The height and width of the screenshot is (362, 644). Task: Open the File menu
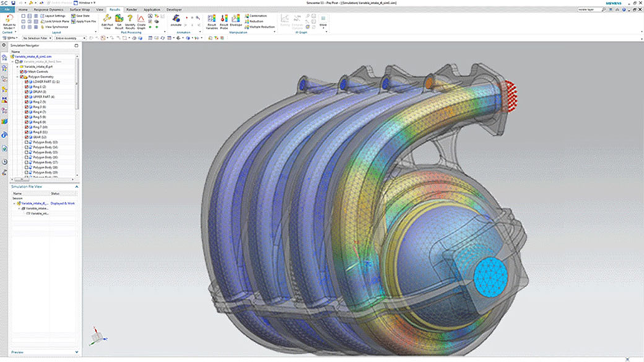tap(7, 9)
